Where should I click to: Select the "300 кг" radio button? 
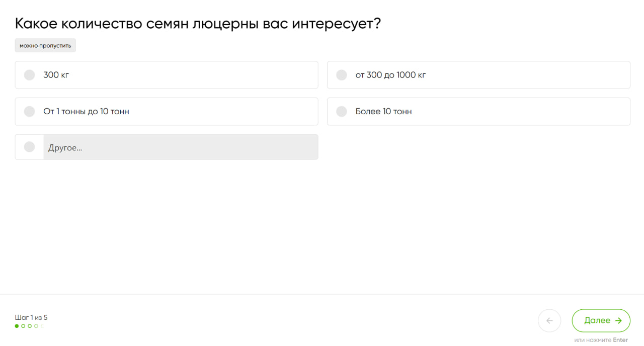(x=30, y=75)
